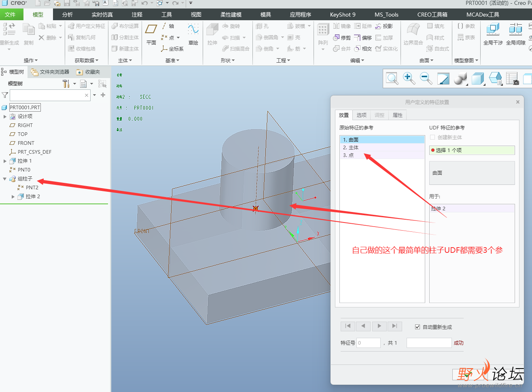Click the 重新生成 (Regenerate) icon
The height and width of the screenshot is (392, 532).
coord(9,29)
